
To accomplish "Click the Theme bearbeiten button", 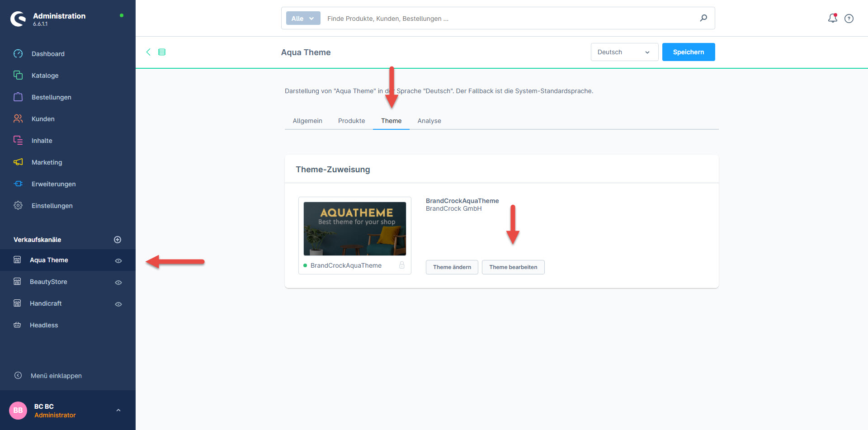I will 513,267.
